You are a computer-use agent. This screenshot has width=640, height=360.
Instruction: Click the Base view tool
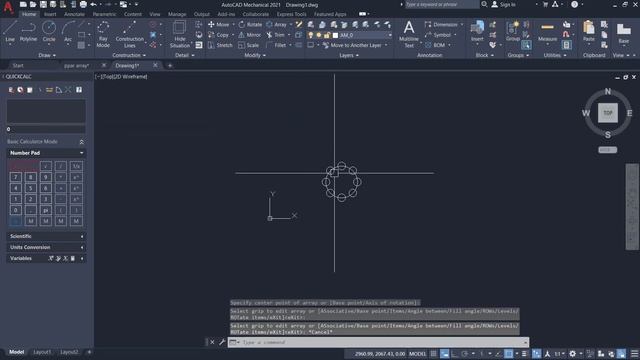point(623,33)
